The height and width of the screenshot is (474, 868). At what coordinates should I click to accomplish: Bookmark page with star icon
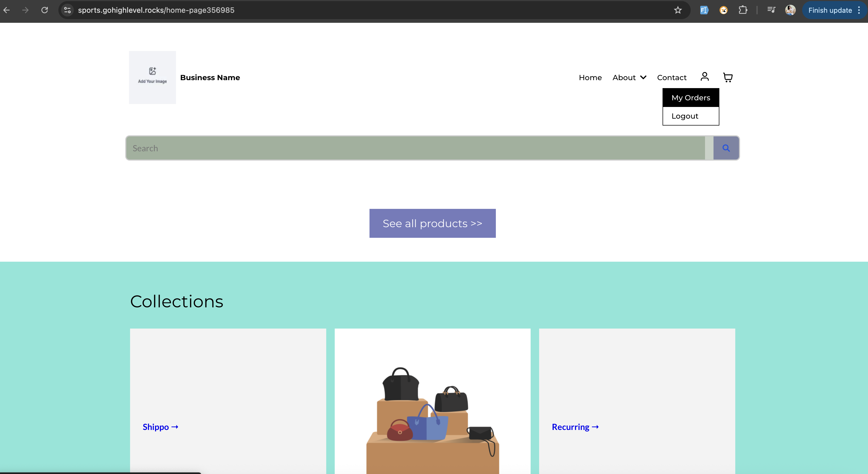678,10
